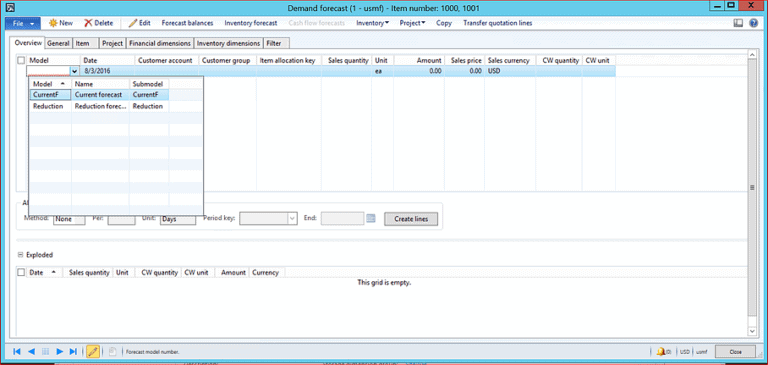Click the grid view icon in status bar
This screenshot has width=768, height=365.
tap(46, 351)
